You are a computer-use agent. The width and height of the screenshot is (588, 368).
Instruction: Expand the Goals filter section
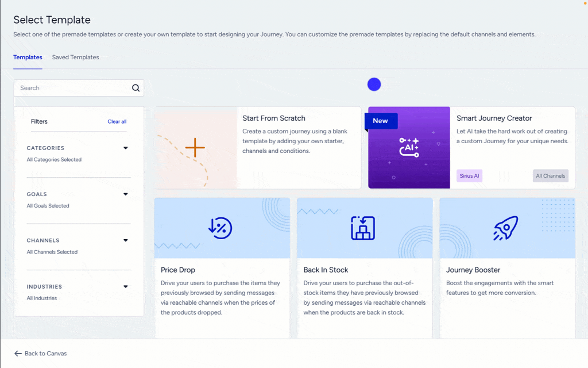point(125,194)
